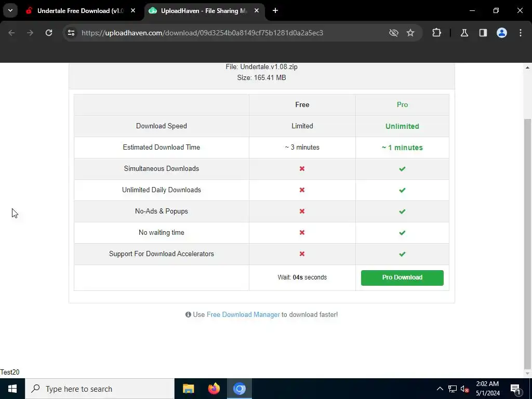Screen dimensions: 532x399
Task: Open File Explorer from the taskbar
Action: 188,389
